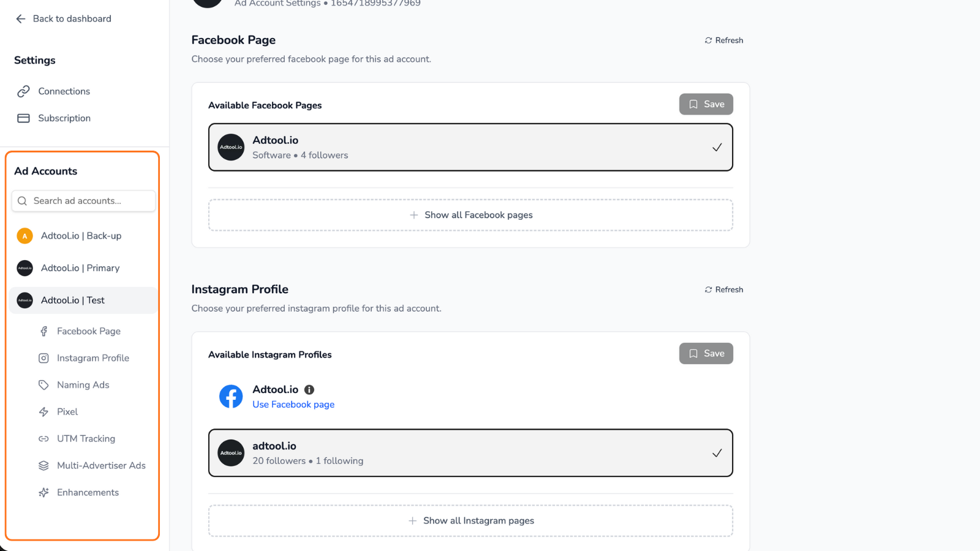The width and height of the screenshot is (980, 551).
Task: Deselect the adtool.io Instagram profile
Action: [470, 453]
